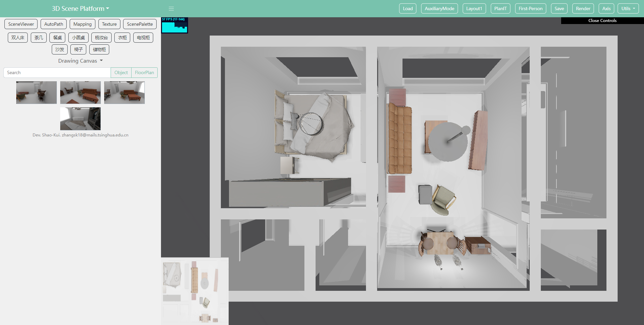Select the brown leather sofa in the scene
This screenshot has height=325, width=644.
(x=399, y=139)
